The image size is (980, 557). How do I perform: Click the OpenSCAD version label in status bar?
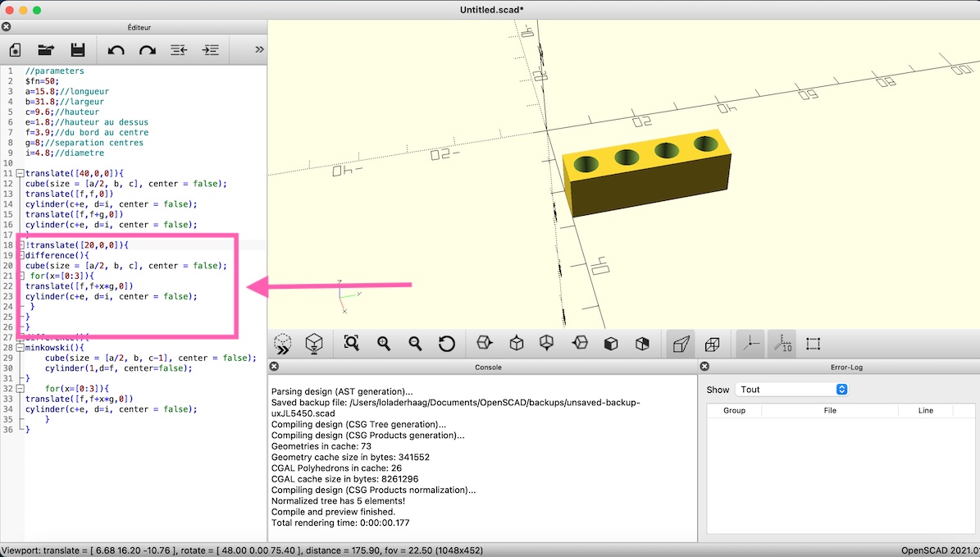click(940, 550)
